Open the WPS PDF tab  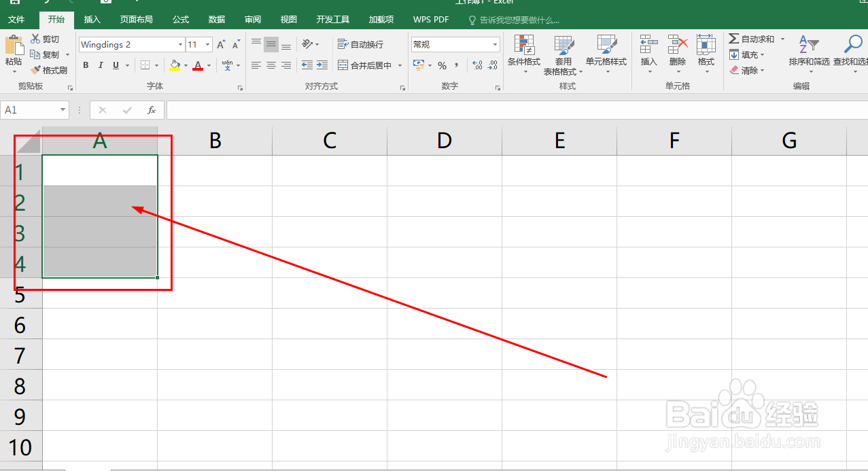pyautogui.click(x=431, y=20)
